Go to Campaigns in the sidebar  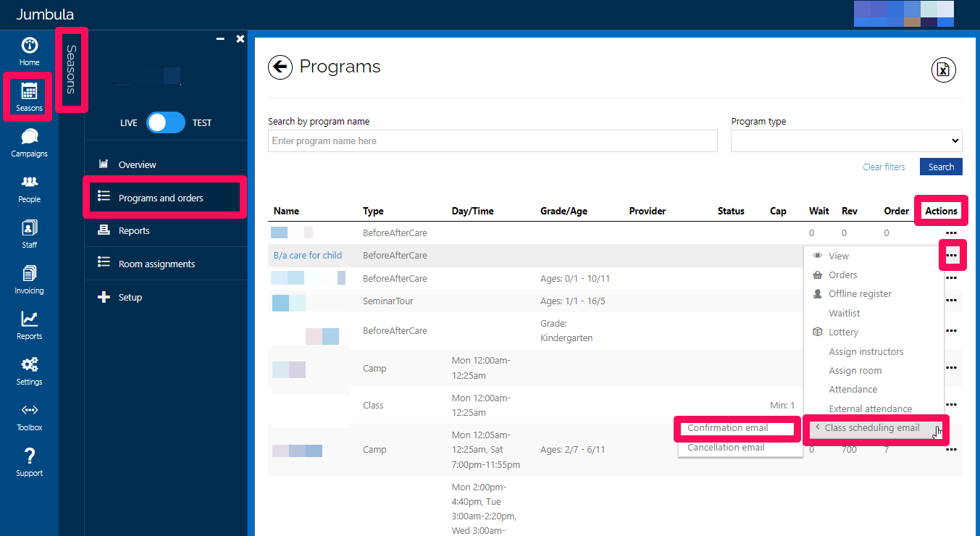29,143
